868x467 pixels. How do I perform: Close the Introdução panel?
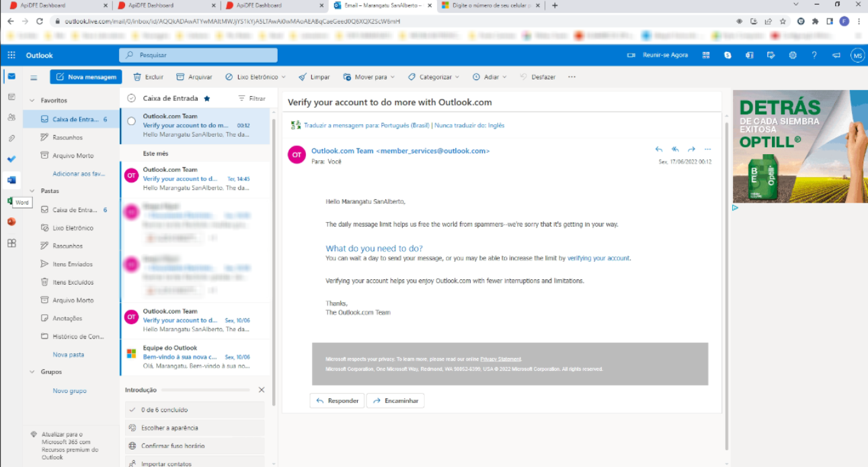click(262, 390)
